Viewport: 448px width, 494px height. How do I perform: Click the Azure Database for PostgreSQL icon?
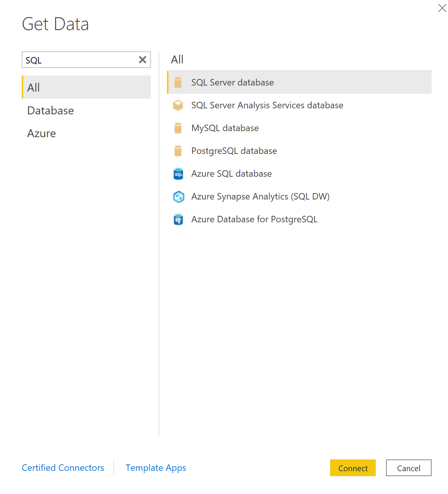coord(178,219)
